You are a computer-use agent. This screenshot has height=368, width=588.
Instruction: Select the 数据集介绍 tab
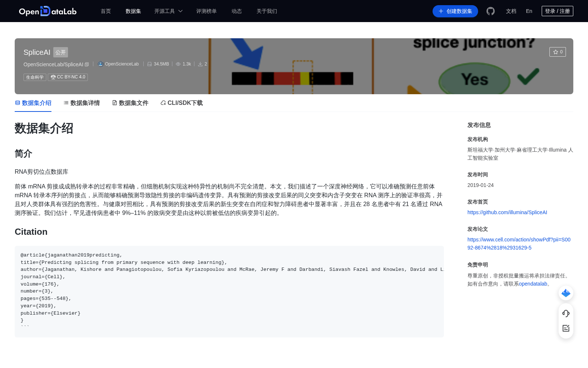[x=33, y=103]
